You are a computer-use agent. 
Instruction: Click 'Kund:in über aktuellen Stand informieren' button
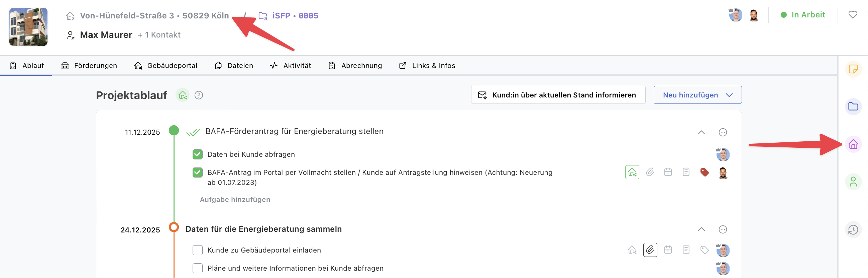point(558,95)
